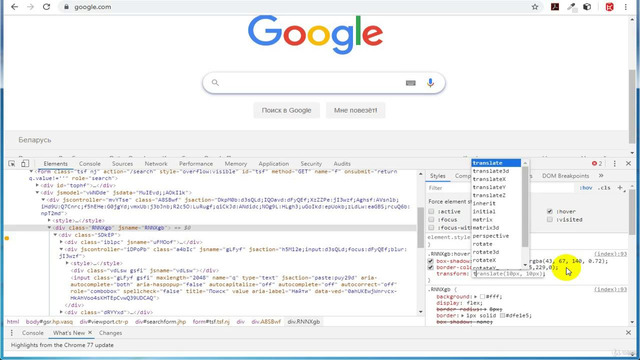This screenshot has width=640, height=360.
Task: Close the What's New drawer tab
Action: (90, 333)
